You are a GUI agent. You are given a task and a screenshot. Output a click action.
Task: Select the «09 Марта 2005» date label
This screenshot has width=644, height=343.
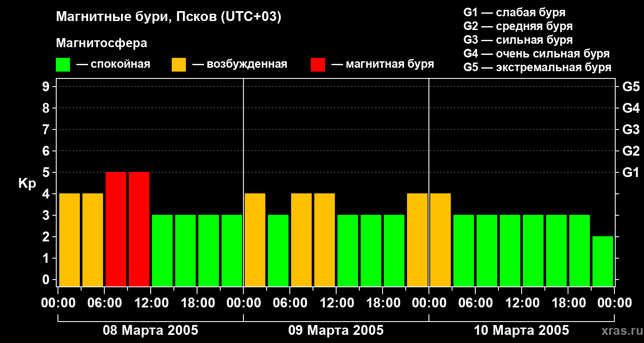pos(336,331)
